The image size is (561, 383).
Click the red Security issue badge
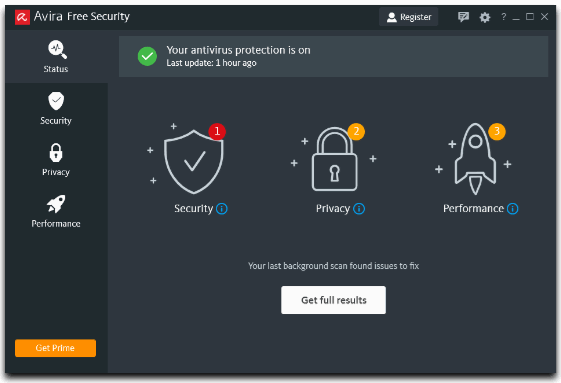[217, 131]
